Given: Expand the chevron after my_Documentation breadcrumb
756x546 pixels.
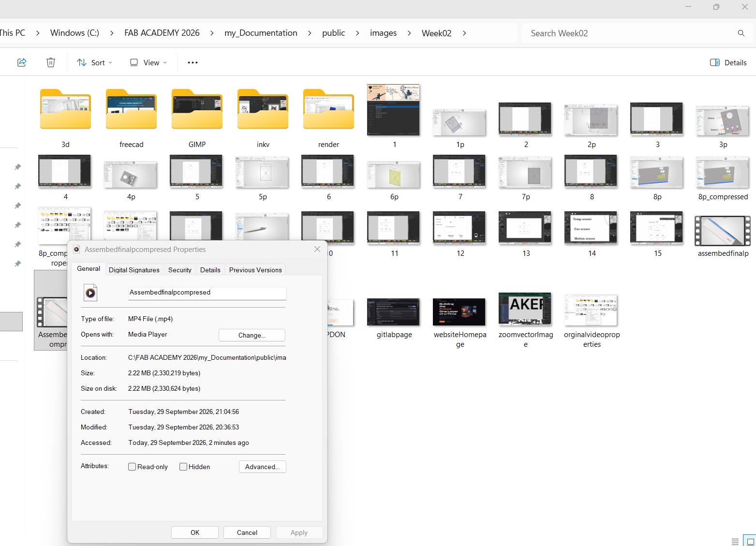Looking at the screenshot, I should (x=310, y=33).
